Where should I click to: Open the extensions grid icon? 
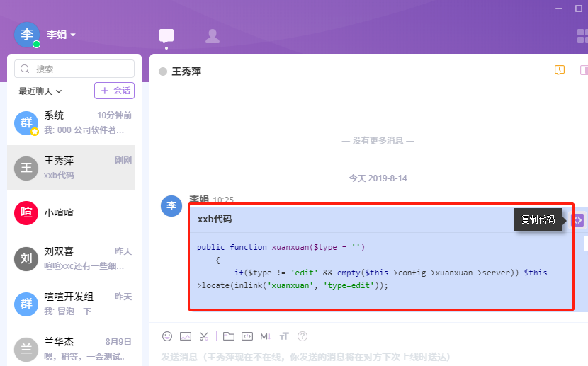(582, 37)
